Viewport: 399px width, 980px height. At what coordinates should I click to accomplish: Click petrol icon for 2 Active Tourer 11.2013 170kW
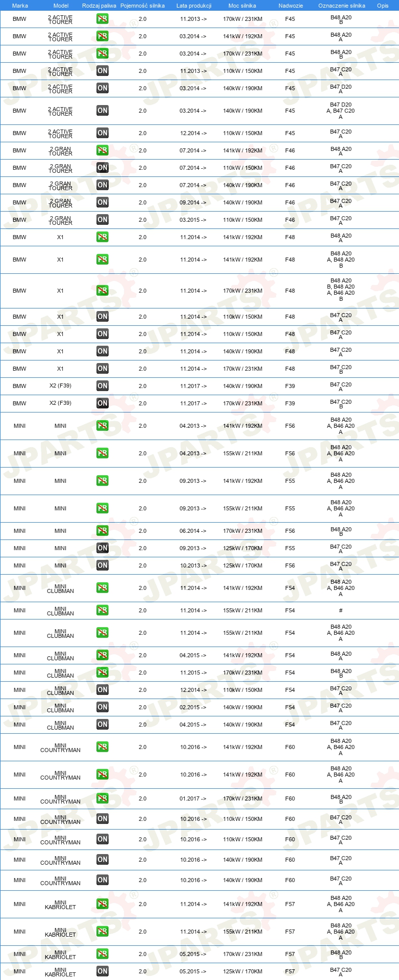tap(103, 19)
